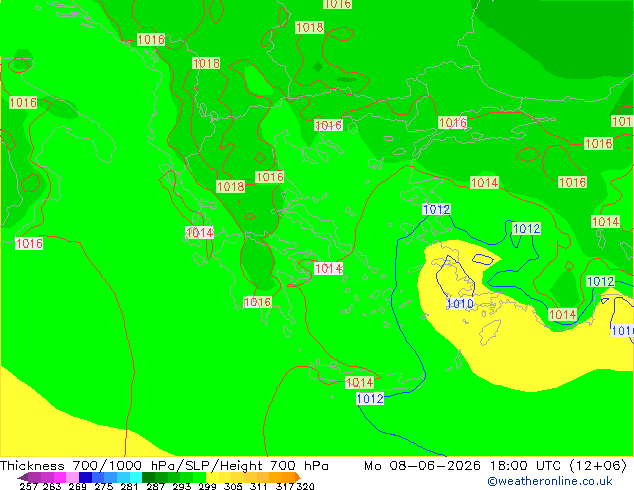
Task: Click the purple left arrow of the legend
Action: click(x=23, y=477)
